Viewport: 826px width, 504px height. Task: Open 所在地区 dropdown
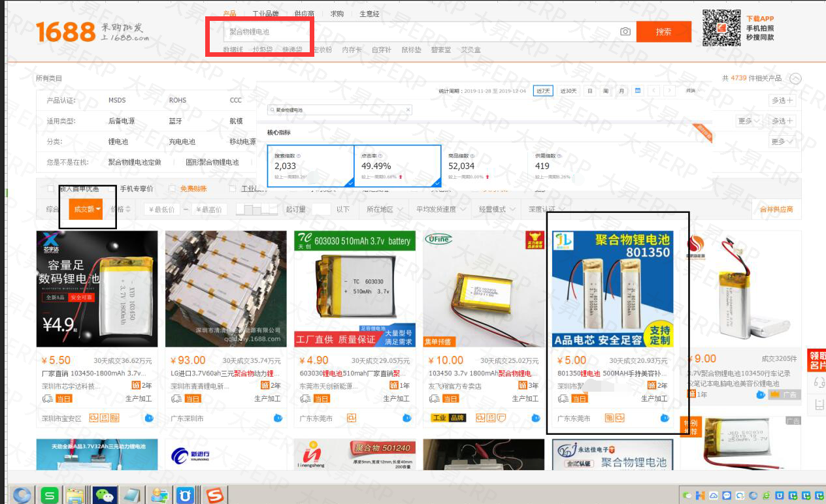(384, 210)
